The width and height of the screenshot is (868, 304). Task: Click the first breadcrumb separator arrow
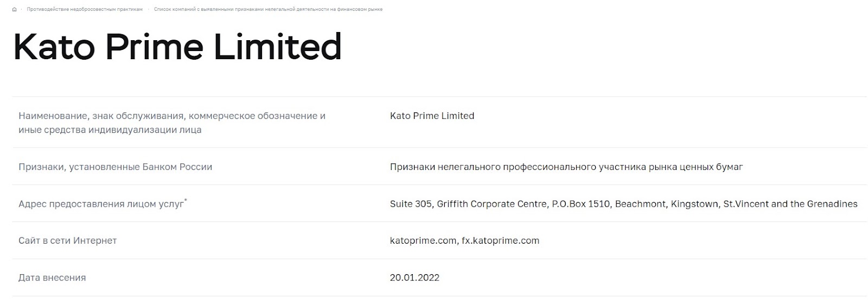[22, 9]
